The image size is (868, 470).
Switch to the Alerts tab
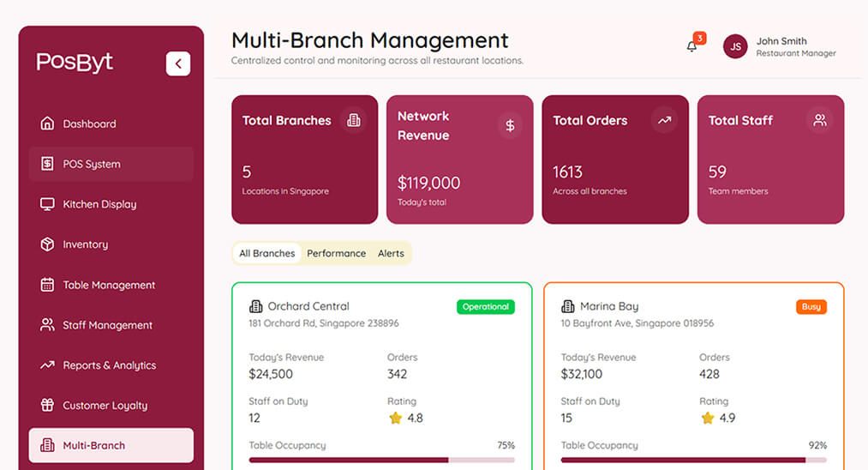pos(391,253)
